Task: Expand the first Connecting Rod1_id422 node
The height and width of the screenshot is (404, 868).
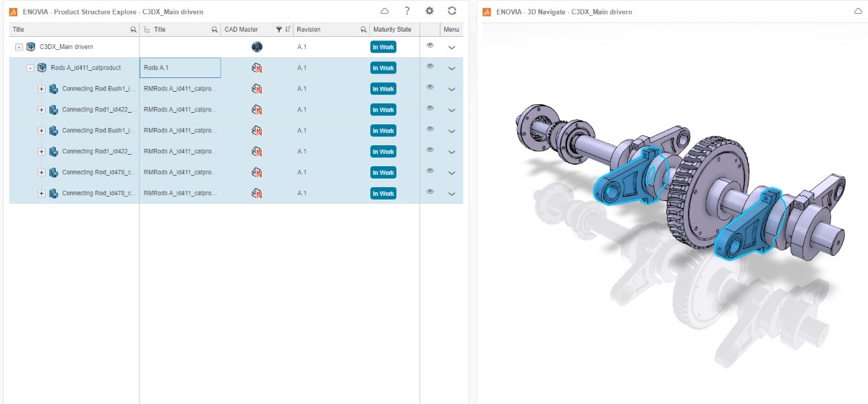Action: coord(42,110)
